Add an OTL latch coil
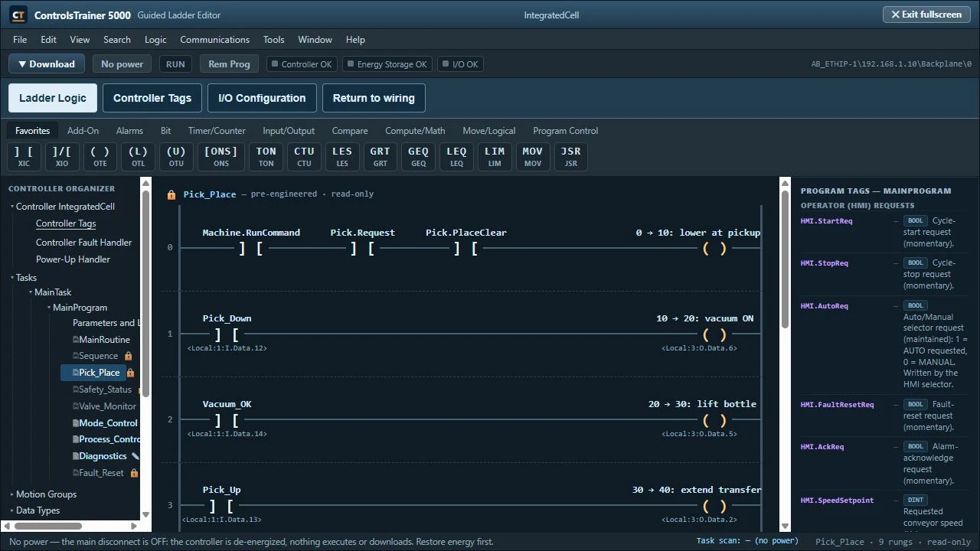This screenshot has width=980, height=551. (x=139, y=156)
